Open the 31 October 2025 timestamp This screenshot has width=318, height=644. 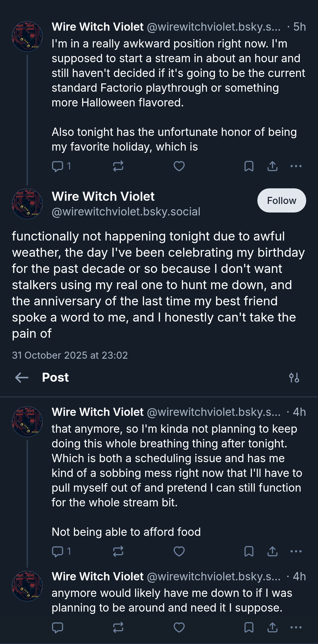[x=70, y=355]
